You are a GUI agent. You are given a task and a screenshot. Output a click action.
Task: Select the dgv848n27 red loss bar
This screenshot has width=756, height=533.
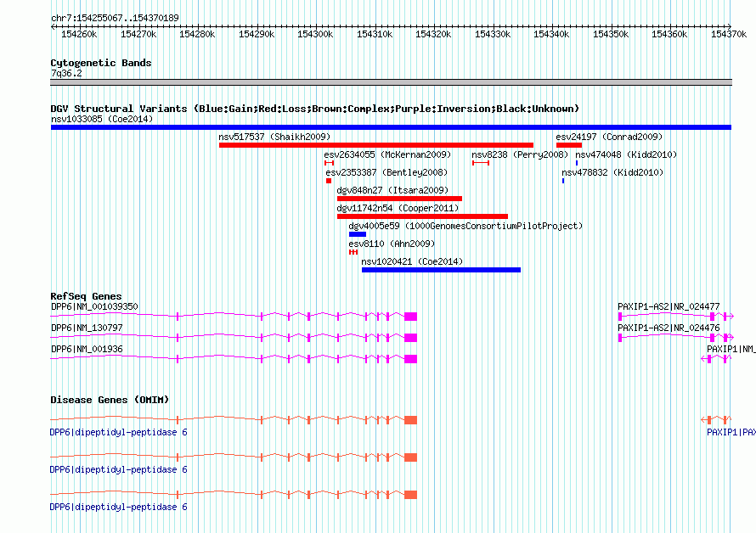[400, 199]
